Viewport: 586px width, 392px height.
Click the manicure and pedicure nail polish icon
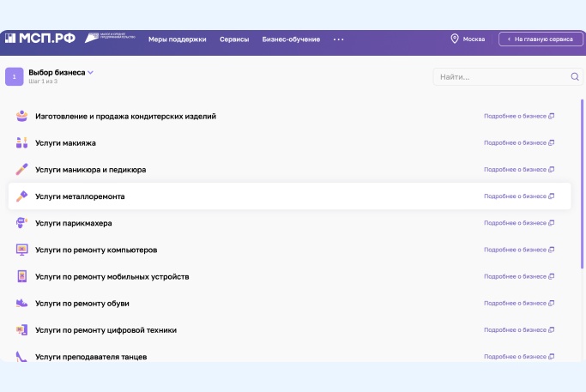tap(22, 170)
